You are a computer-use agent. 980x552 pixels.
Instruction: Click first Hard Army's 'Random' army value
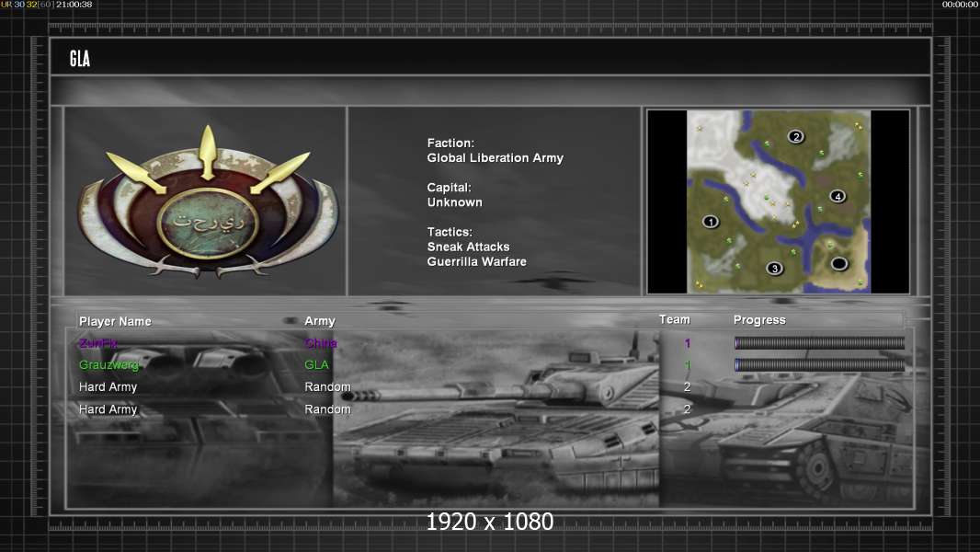327,387
